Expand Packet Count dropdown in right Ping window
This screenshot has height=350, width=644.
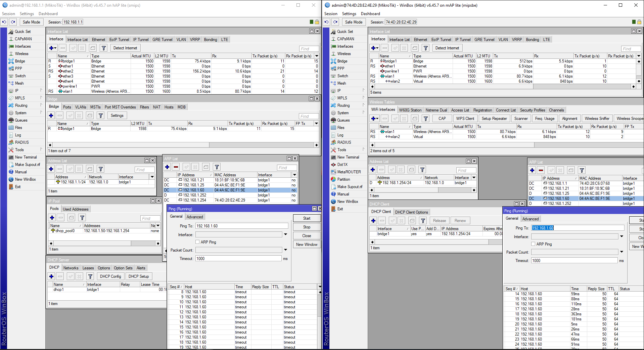tap(622, 252)
